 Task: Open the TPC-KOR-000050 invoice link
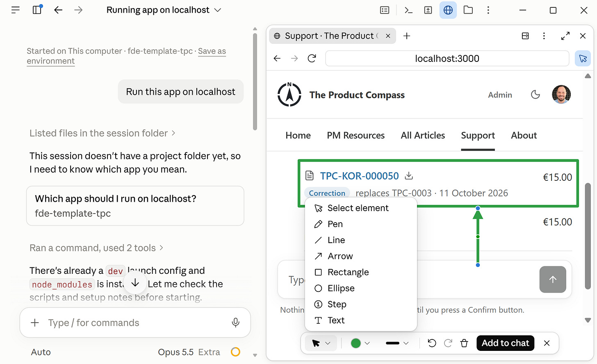359,176
